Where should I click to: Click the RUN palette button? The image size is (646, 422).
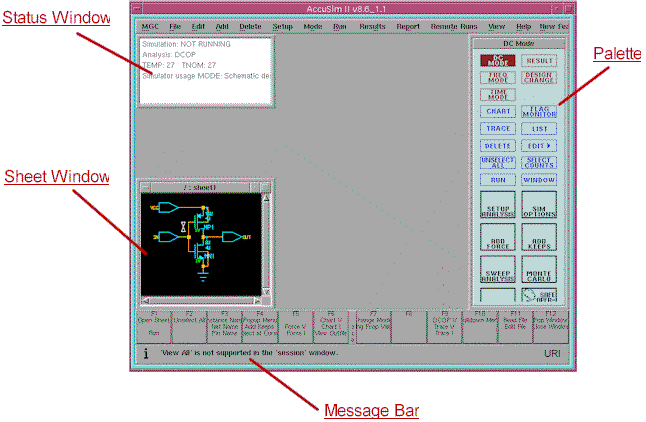[x=498, y=180]
